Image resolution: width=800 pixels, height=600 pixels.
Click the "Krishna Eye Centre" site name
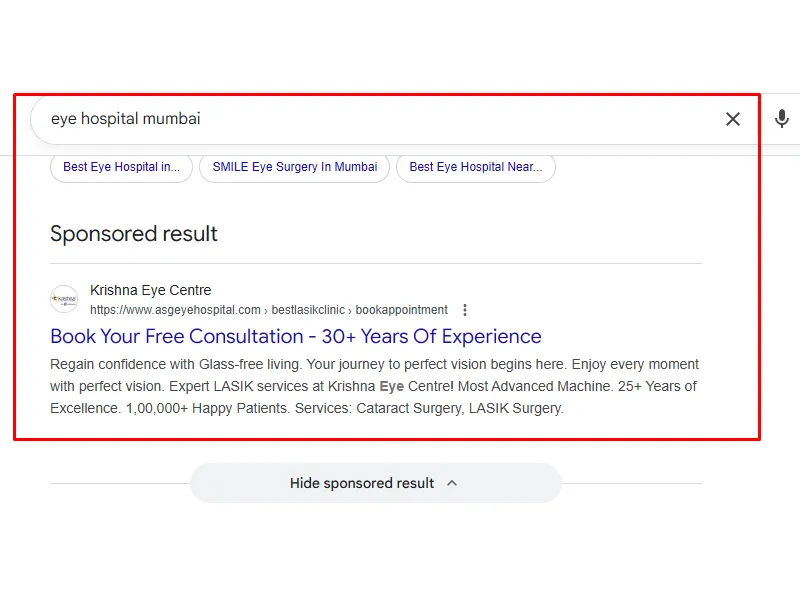(x=151, y=290)
